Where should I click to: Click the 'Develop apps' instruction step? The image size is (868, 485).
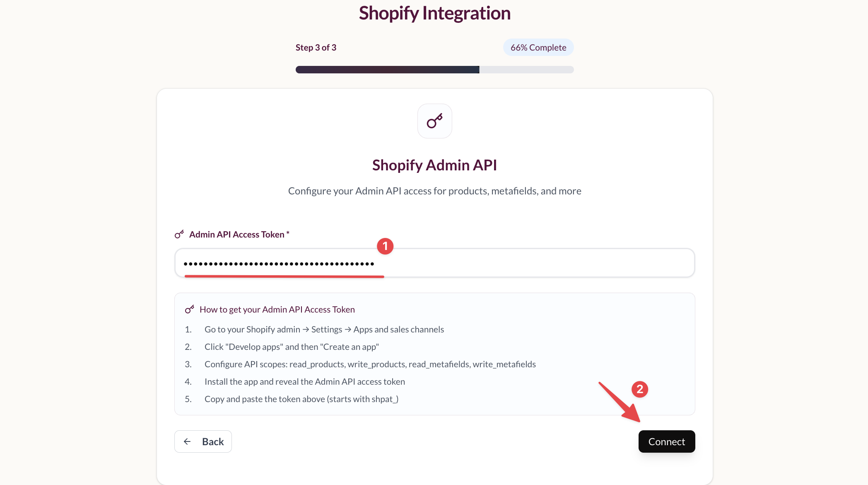click(x=292, y=347)
